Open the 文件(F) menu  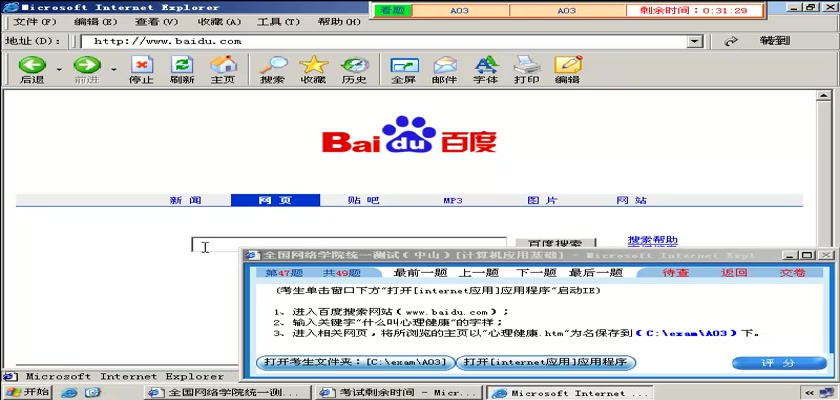point(35,22)
